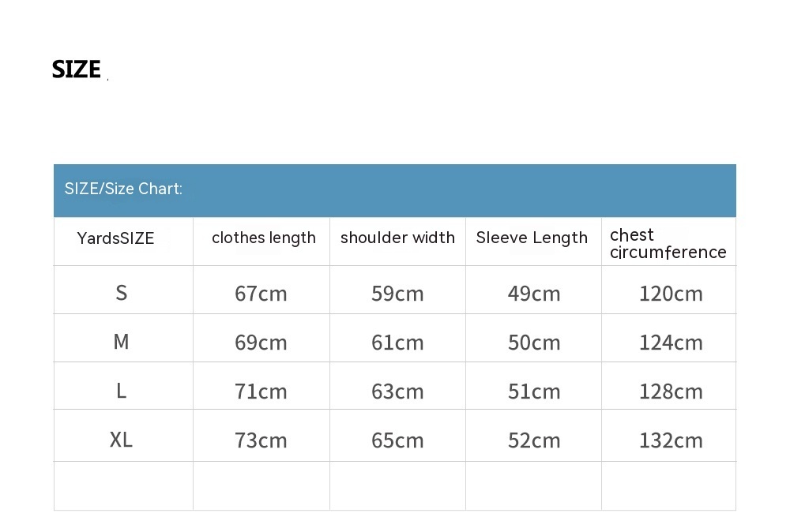Click the bold SIZE heading
The height and width of the screenshot is (532, 790).
77,69
